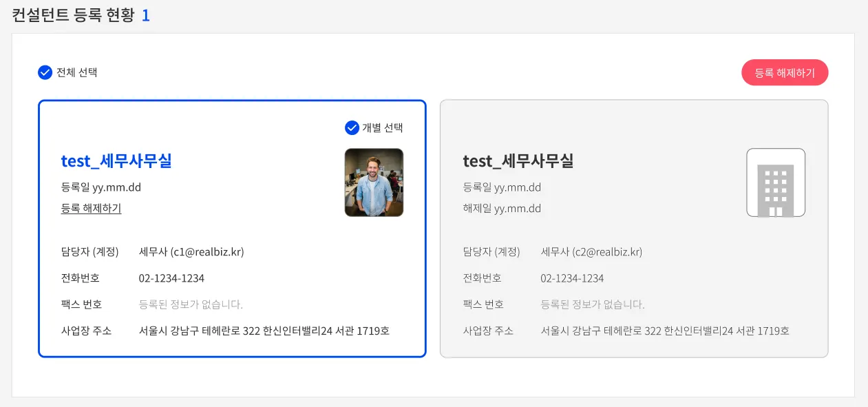Click the 컨설턴트 등록 현황 heading
This screenshot has height=407, width=868.
73,15
